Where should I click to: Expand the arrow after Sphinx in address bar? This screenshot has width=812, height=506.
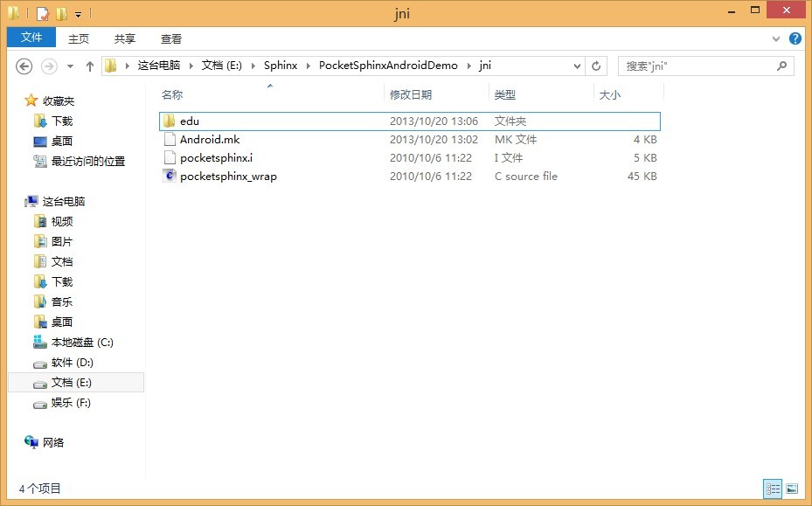(309, 66)
